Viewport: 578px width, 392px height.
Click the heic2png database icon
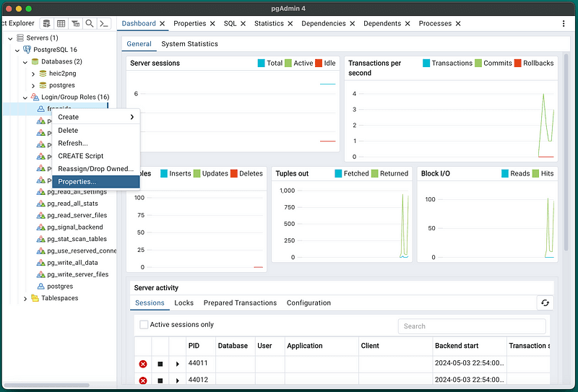pyautogui.click(x=43, y=74)
